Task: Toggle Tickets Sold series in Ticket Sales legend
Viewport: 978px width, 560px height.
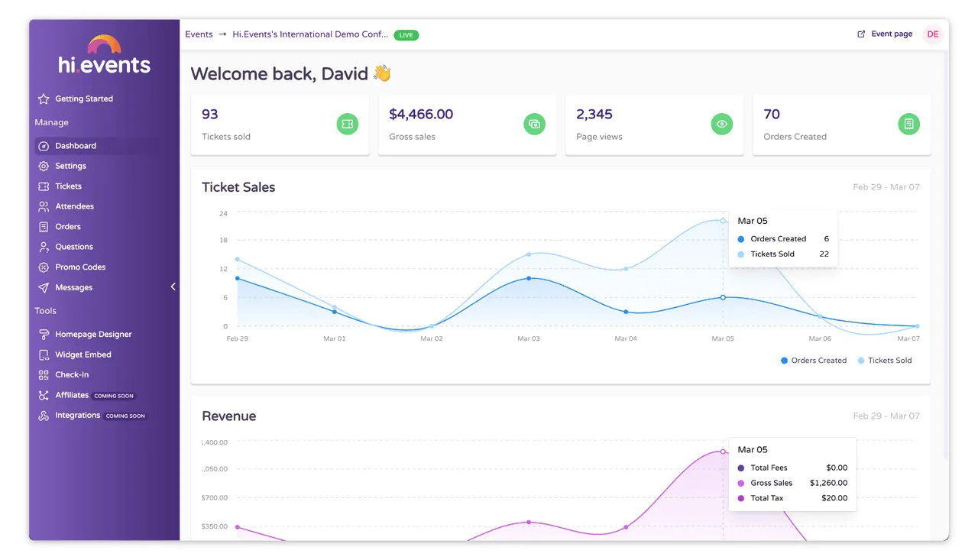Action: point(885,361)
